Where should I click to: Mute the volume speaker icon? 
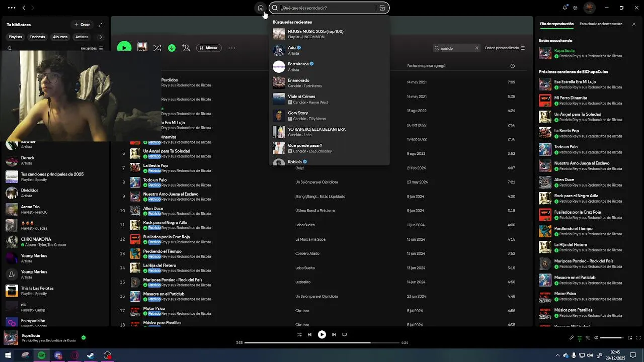[x=596, y=338]
